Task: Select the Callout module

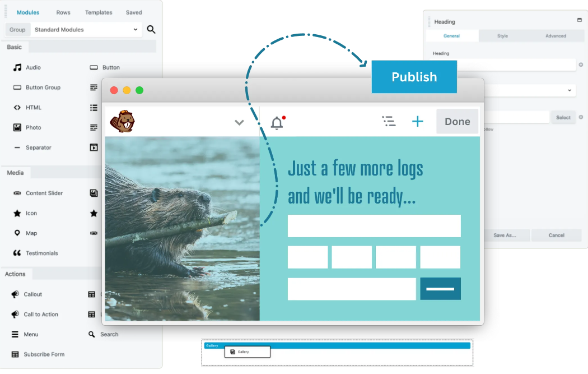Action: coord(26,294)
